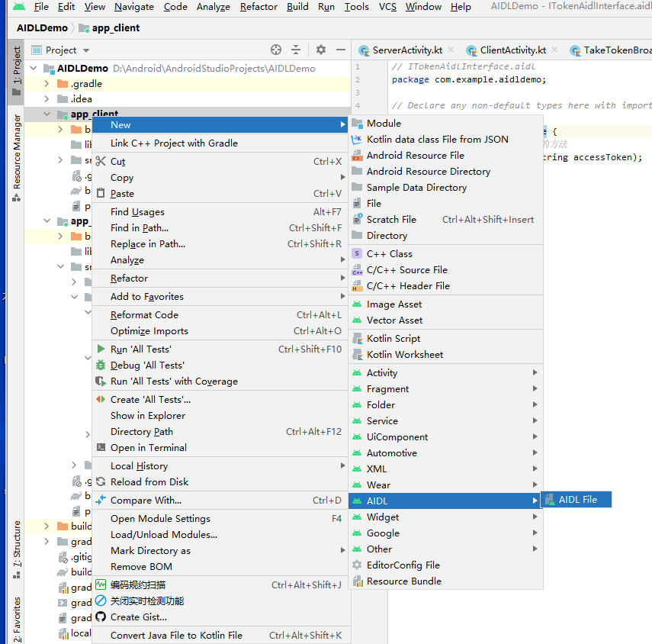Click the coverage shield icon for Run with Coverage
Image resolution: width=652 pixels, height=644 pixels.
click(101, 381)
